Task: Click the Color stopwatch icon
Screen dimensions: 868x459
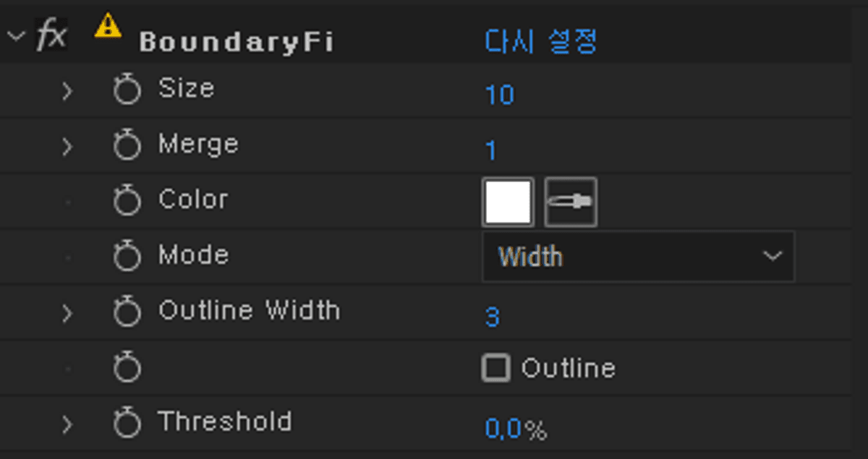Action: pyautogui.click(x=127, y=202)
